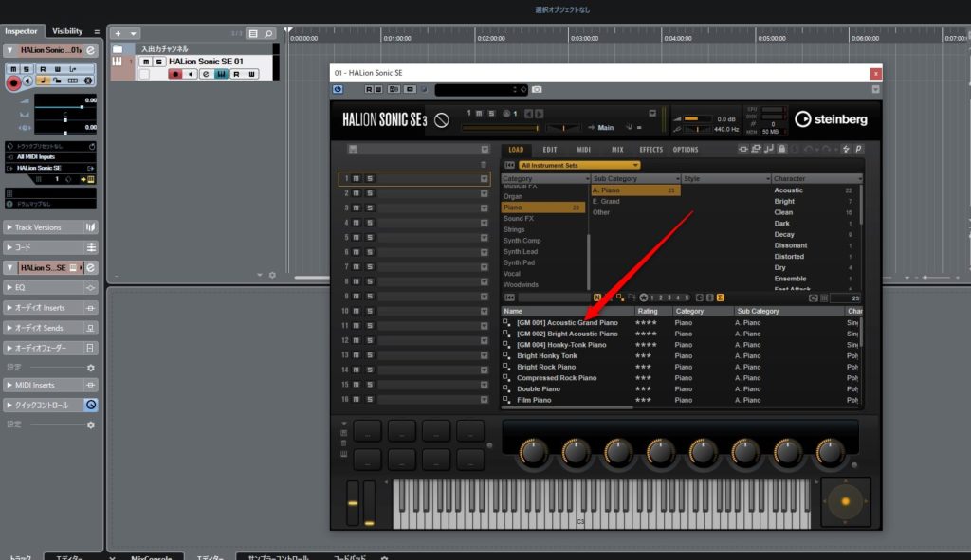Click the camera snapshot icon in plugin toolbar
971x560 pixels.
(x=537, y=90)
